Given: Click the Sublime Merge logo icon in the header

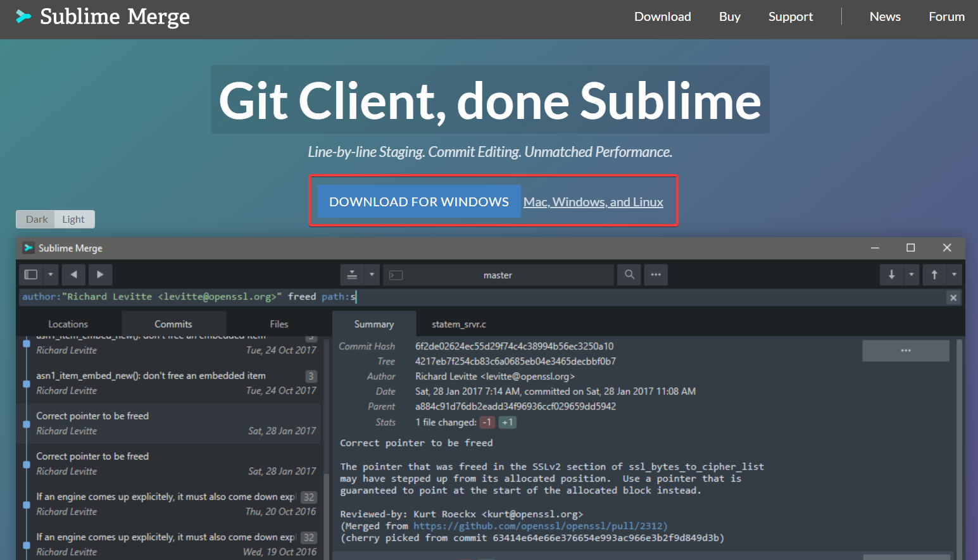Looking at the screenshot, I should (x=23, y=16).
